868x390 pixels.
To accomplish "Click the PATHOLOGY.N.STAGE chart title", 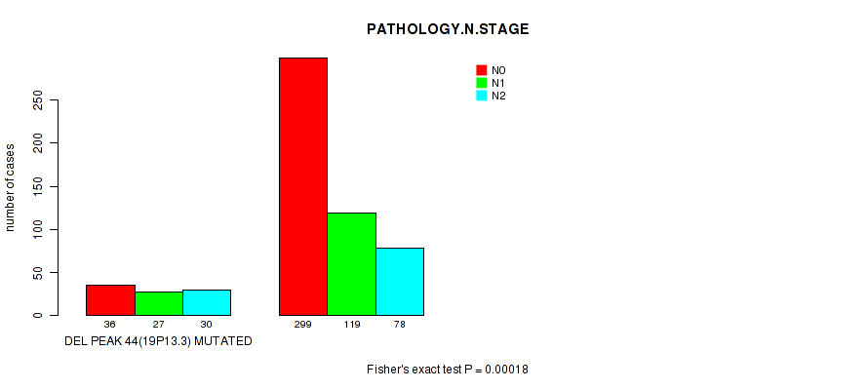I will click(x=448, y=29).
